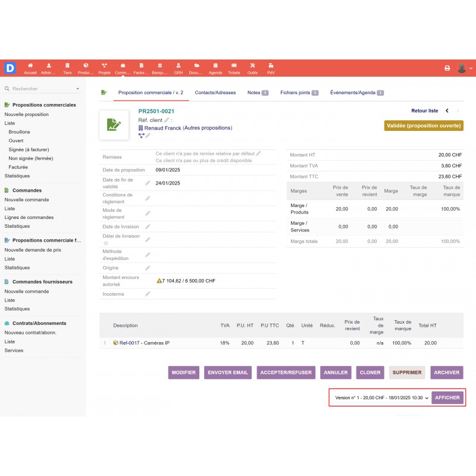
Task: Open the Outils module icon
Action: (252, 65)
